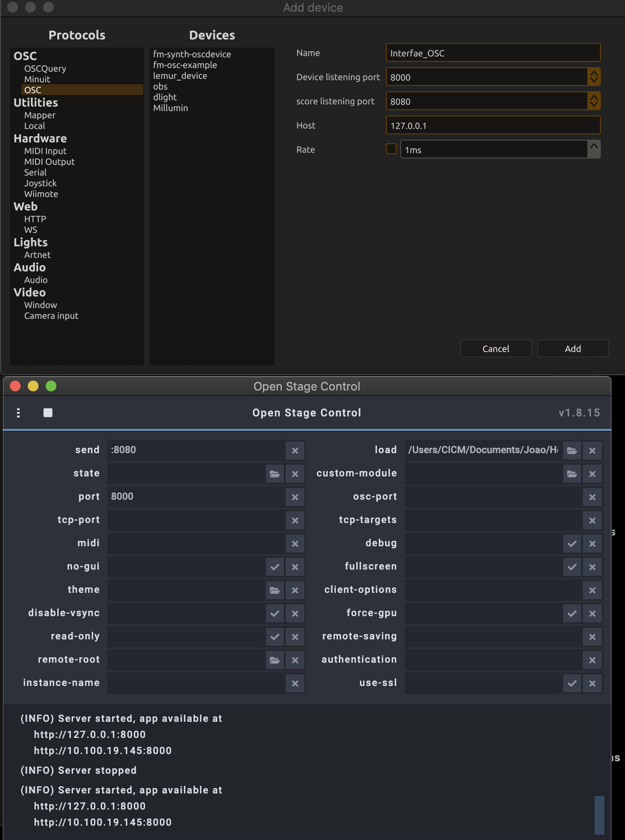625x840 pixels.
Task: Enable the Rate checkbox in Add device
Action: click(391, 149)
